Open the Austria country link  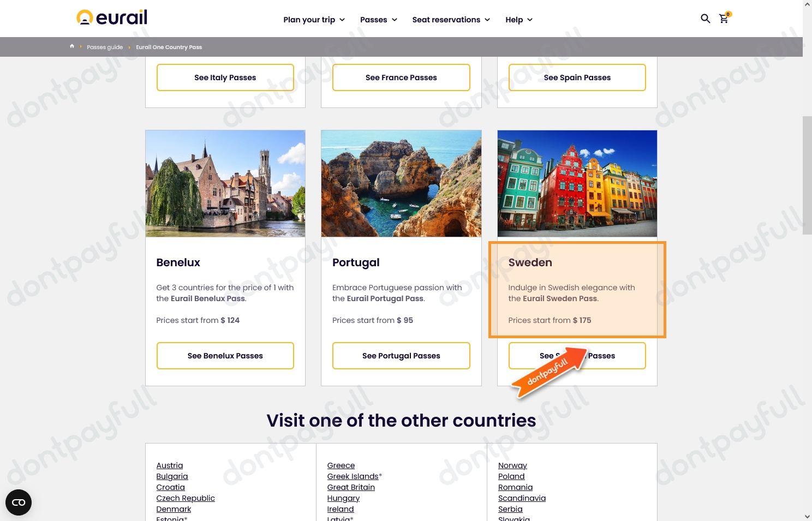(x=170, y=465)
